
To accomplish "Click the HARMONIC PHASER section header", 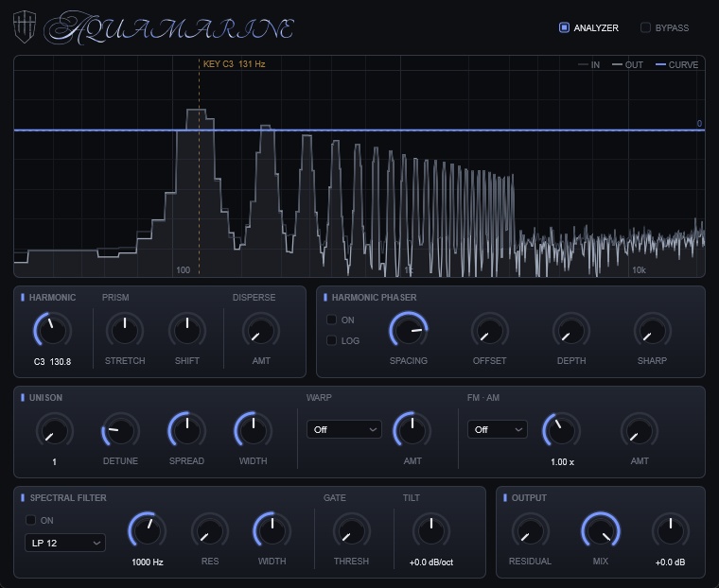I will [x=375, y=298].
